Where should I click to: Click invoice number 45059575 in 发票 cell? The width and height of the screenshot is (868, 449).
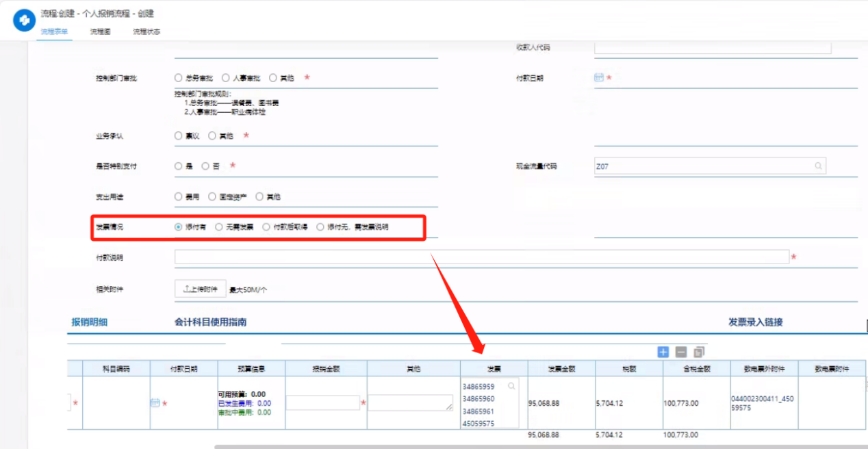coord(478,423)
